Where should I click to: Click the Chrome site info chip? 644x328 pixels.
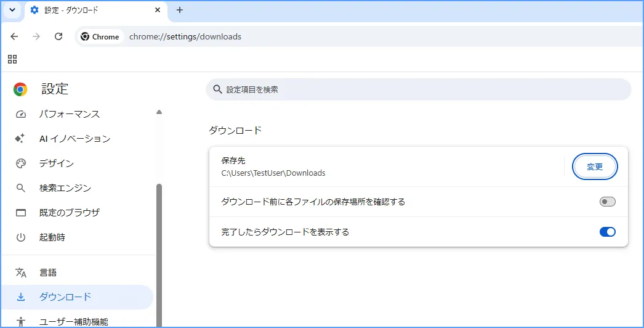coord(100,36)
